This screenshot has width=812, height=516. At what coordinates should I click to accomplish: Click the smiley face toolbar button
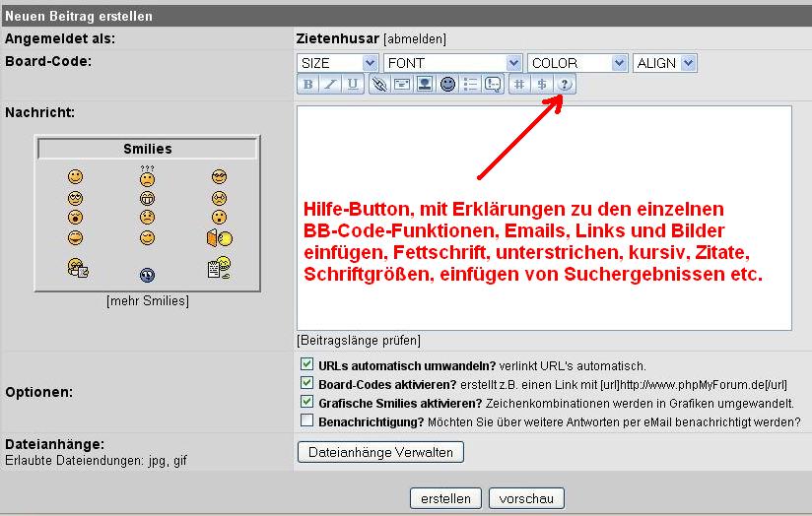(447, 85)
